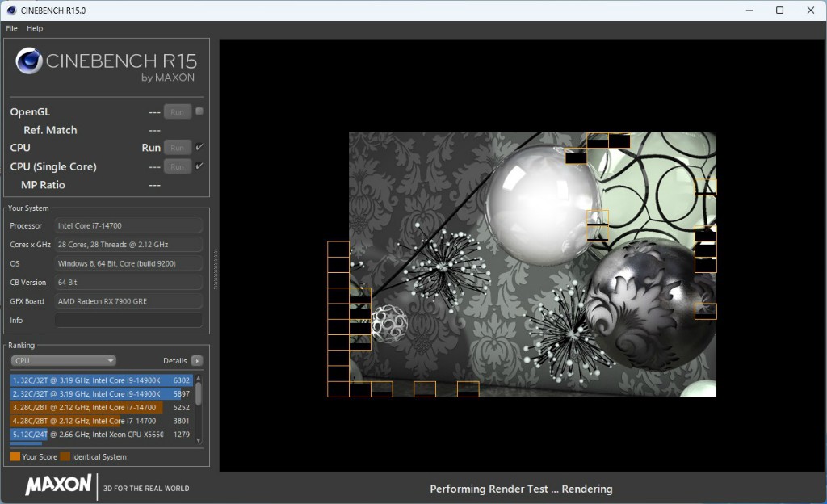The height and width of the screenshot is (504, 827).
Task: Click the Cinebench sphere logo icon
Action: [x=29, y=61]
